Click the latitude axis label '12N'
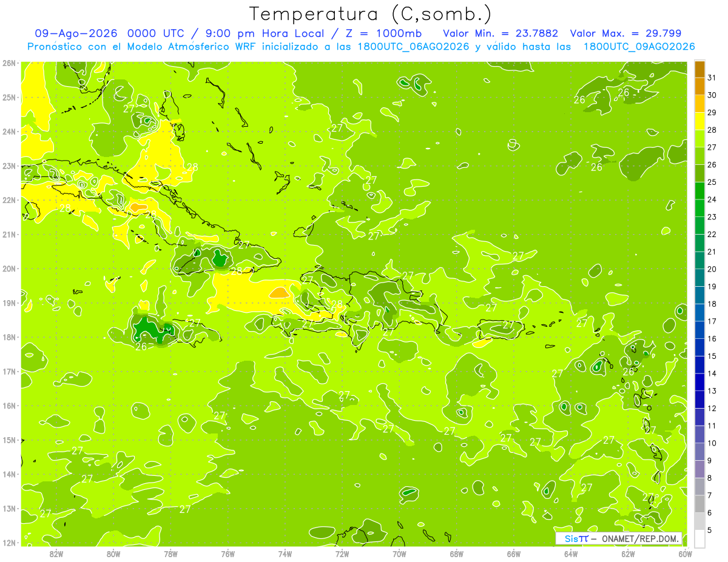728x562 pixels. click(9, 543)
